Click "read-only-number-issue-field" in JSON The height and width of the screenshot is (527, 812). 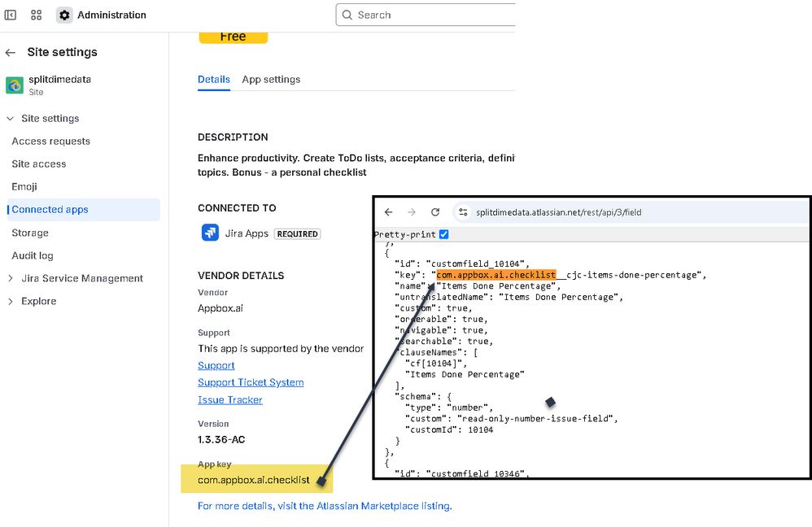(x=535, y=419)
